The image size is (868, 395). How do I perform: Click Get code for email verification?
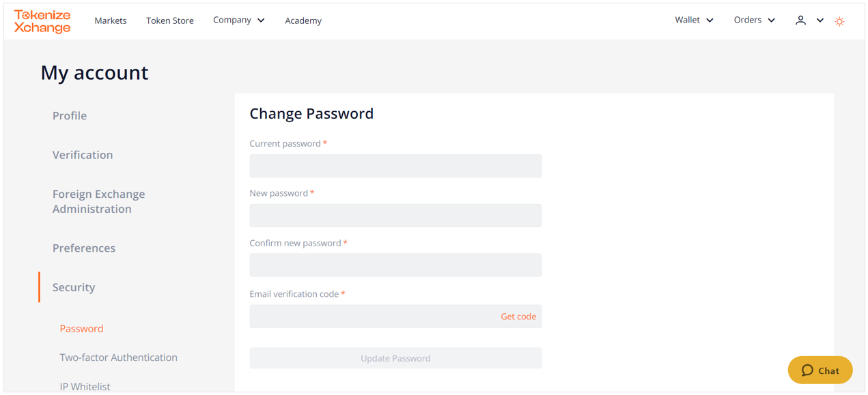coord(518,317)
